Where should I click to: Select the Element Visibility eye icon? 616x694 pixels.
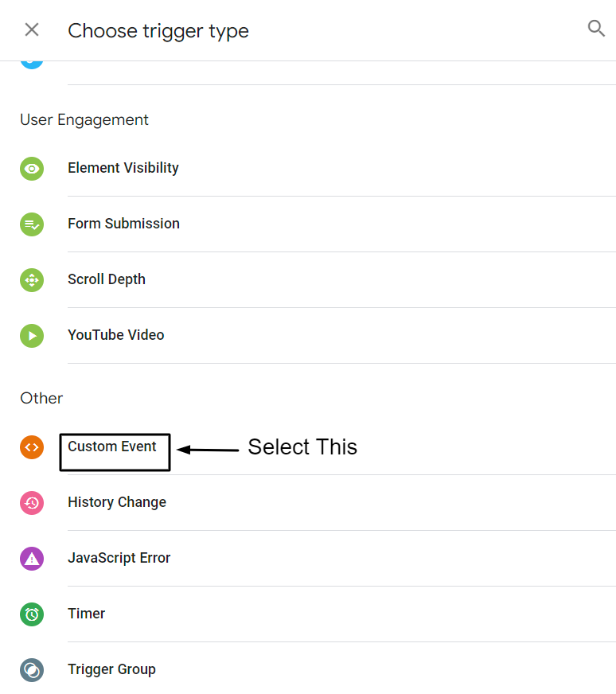coord(32,169)
